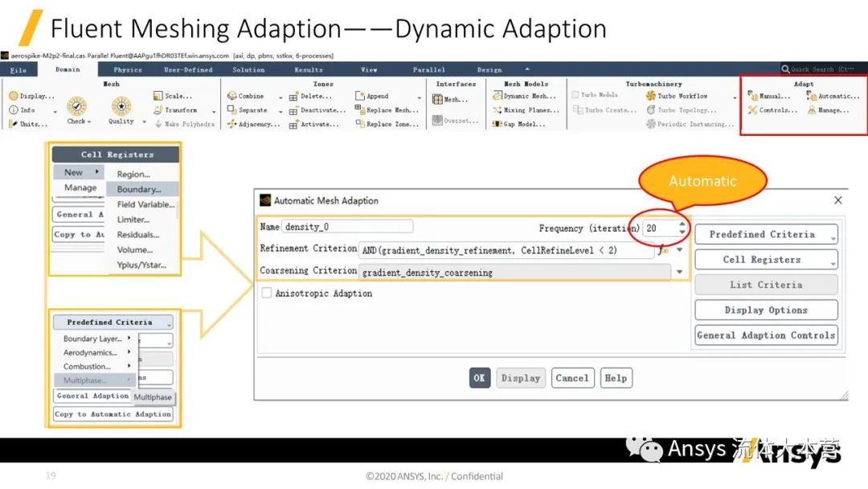The height and width of the screenshot is (489, 868).
Task: Click the Separate zones tool
Action: click(x=248, y=109)
